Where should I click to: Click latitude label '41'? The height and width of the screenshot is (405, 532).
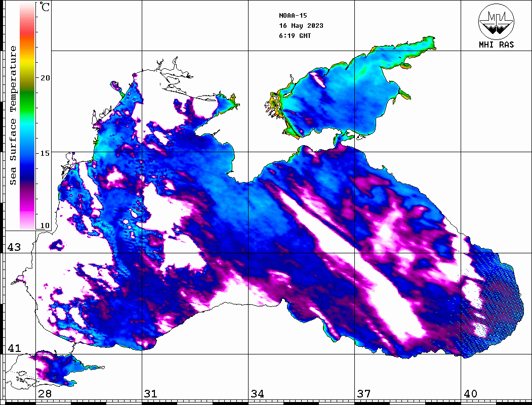pyautogui.click(x=14, y=348)
